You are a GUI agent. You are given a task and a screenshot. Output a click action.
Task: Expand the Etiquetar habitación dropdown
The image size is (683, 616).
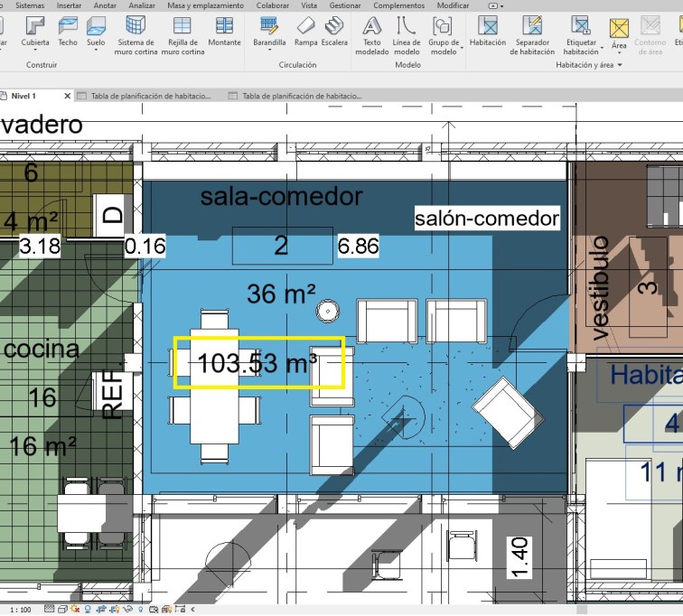tap(581, 52)
